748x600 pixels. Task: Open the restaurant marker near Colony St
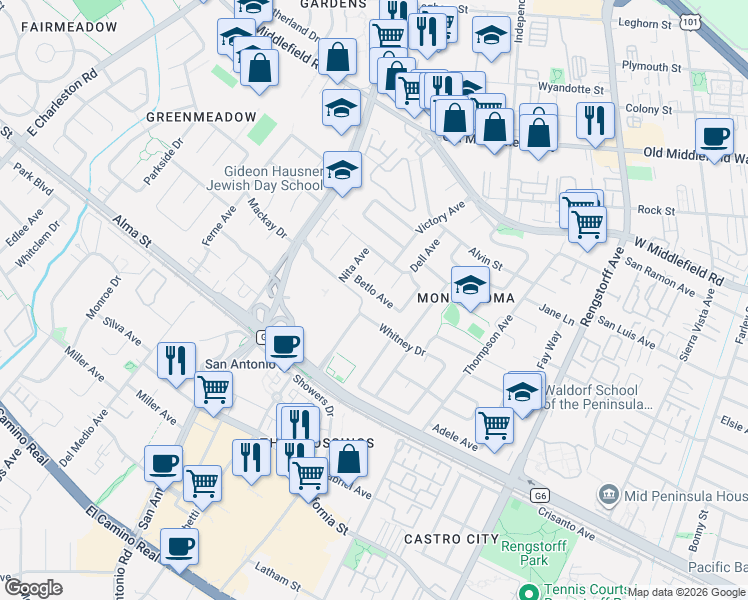[x=595, y=122]
